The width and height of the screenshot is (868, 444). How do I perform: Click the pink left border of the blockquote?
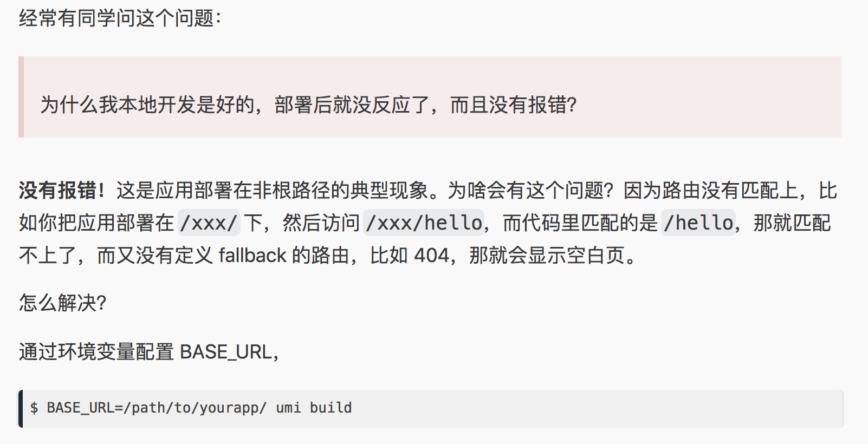[x=21, y=97]
